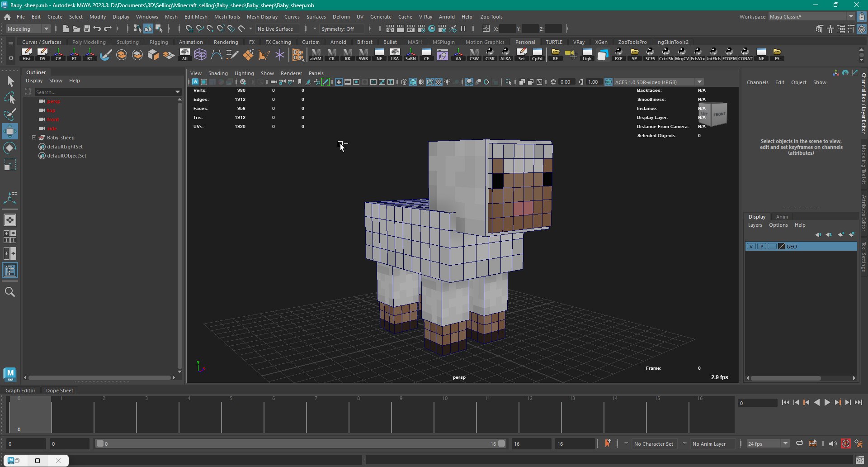This screenshot has width=868, height=467.
Task: Toggle playback P of GEO layer
Action: (x=762, y=247)
